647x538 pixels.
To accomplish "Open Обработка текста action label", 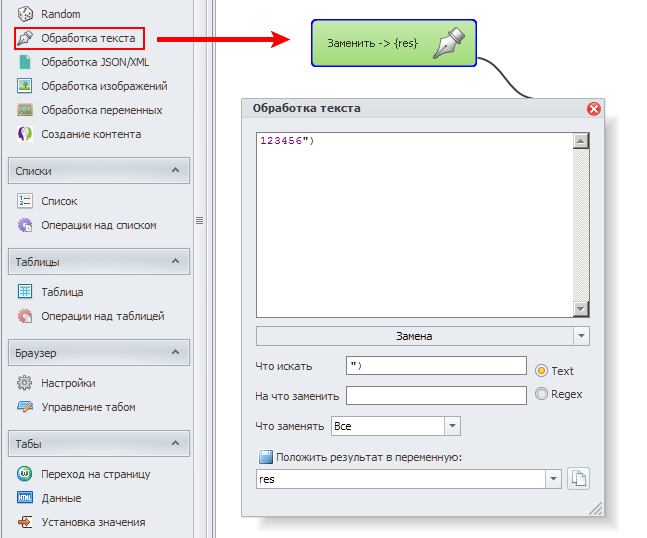I will pyautogui.click(x=88, y=38).
